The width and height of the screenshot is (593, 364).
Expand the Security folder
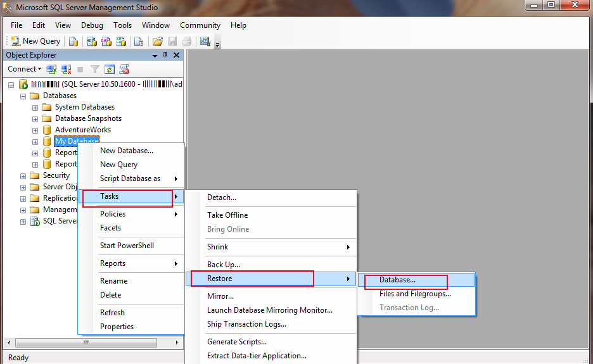click(23, 176)
